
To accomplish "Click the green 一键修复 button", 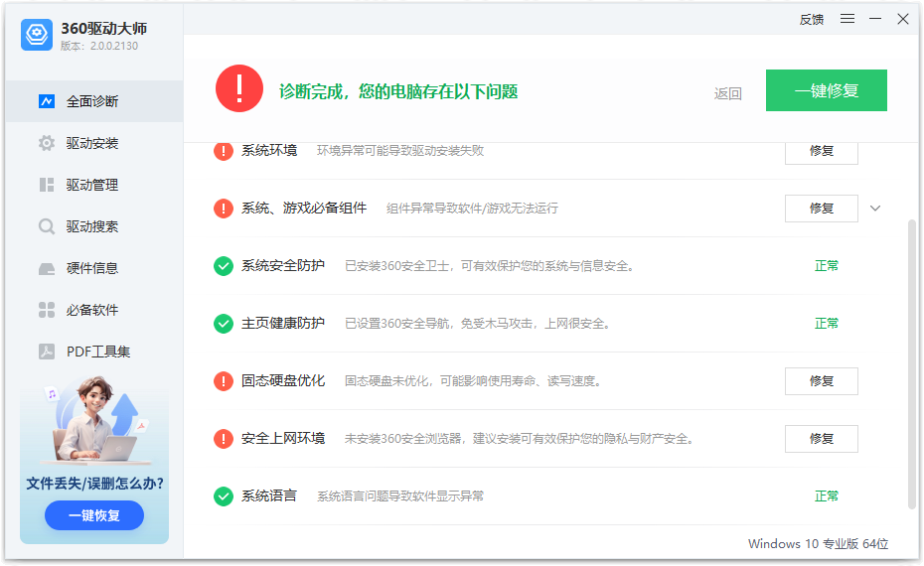I will point(827,90).
